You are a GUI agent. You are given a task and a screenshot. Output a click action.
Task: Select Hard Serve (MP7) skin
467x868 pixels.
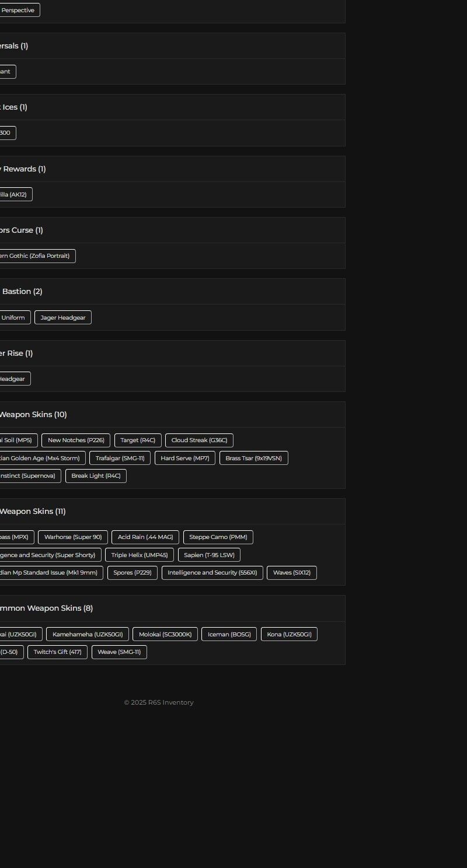(184, 458)
